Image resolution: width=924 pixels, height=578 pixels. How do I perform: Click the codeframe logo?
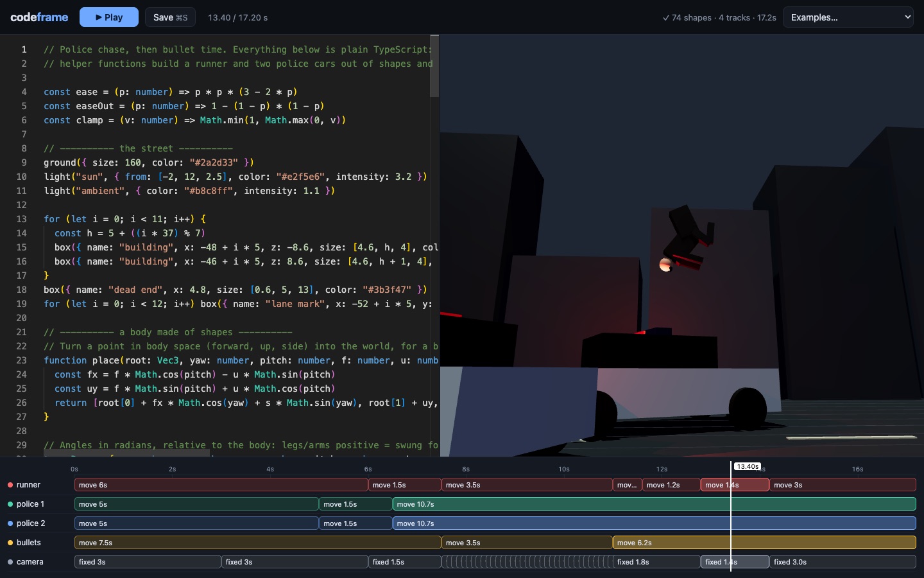[x=39, y=17]
